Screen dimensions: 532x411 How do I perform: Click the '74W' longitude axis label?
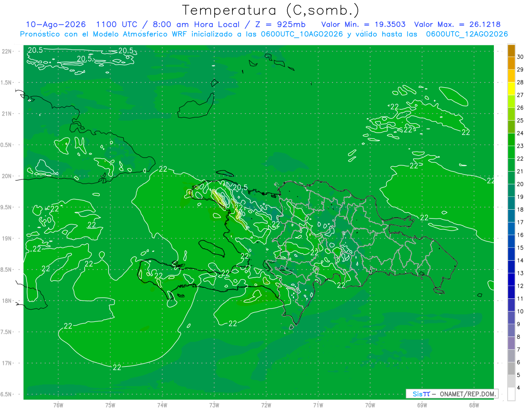click(x=162, y=405)
